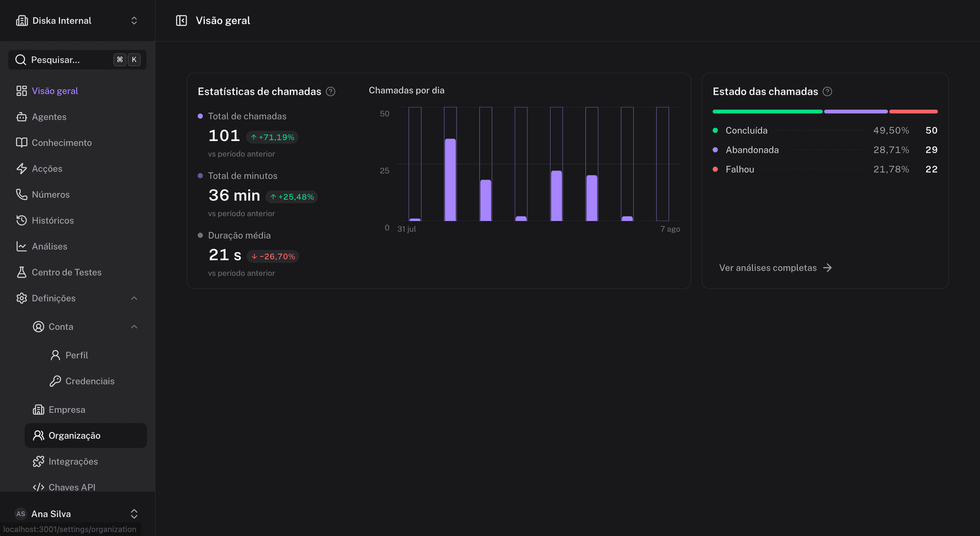This screenshot has width=980, height=536.
Task: Click the Perfil user icon
Action: [56, 355]
